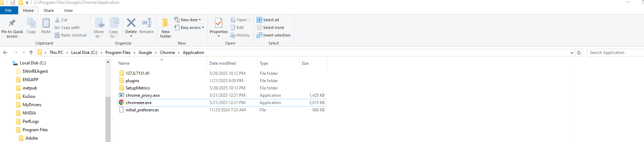Click Select all
This screenshot has width=644, height=142.
click(268, 20)
